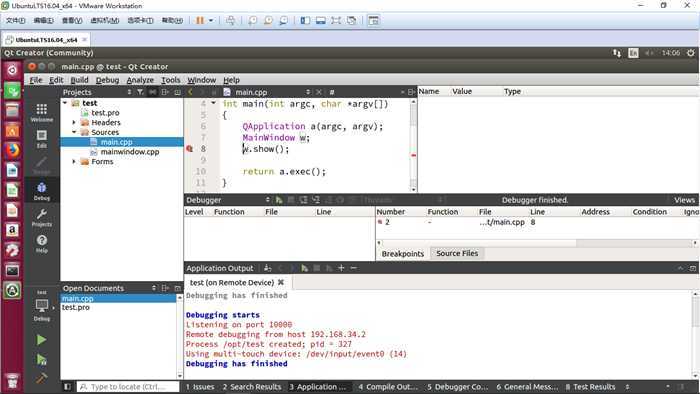The height and width of the screenshot is (394, 700).
Task: Start debugging with the Run-with-bug button
Action: coord(41,359)
